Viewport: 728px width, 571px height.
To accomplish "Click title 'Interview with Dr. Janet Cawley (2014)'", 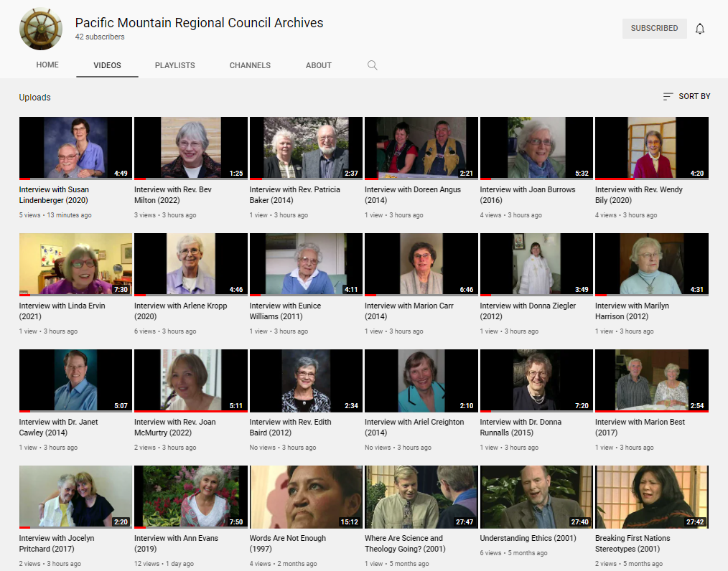I will [x=58, y=428].
